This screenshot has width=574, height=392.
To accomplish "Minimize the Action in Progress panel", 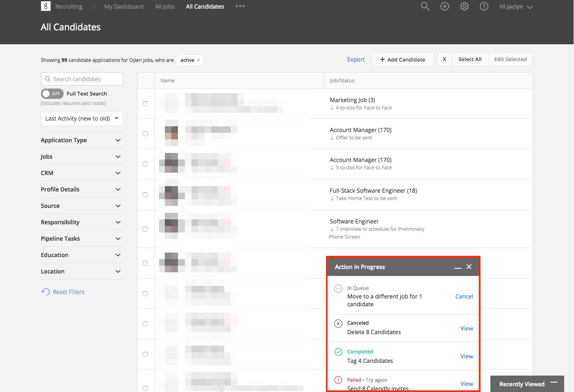I will coord(458,267).
